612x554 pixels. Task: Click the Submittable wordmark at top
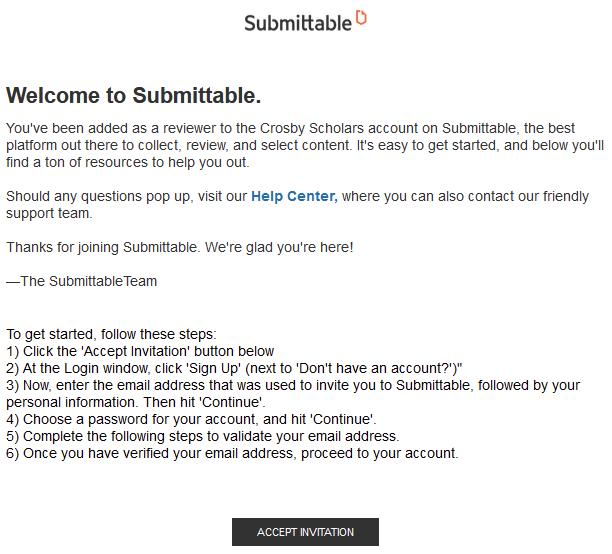(x=298, y=22)
